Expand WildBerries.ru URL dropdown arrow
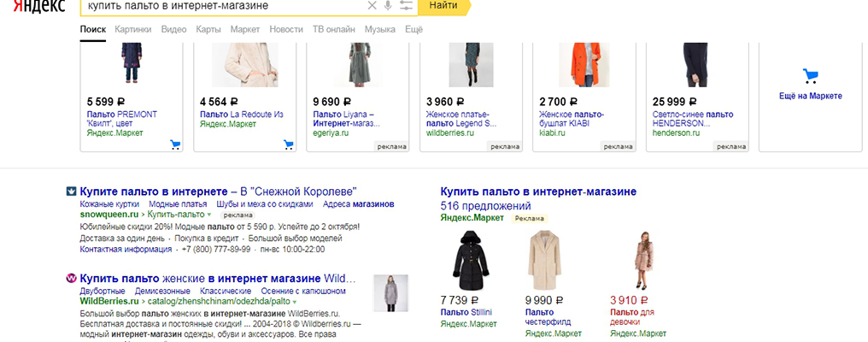868x342 pixels. [295, 302]
